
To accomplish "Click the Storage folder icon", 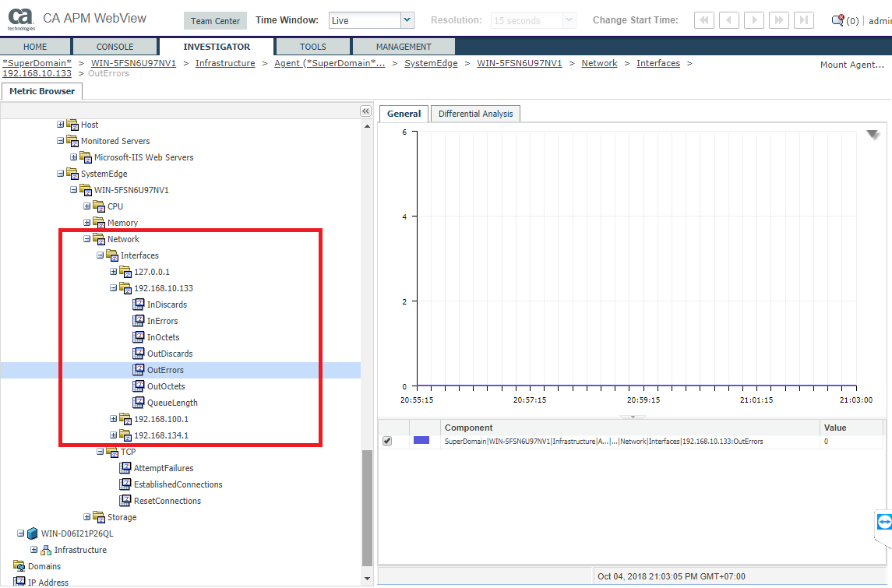I will point(99,517).
